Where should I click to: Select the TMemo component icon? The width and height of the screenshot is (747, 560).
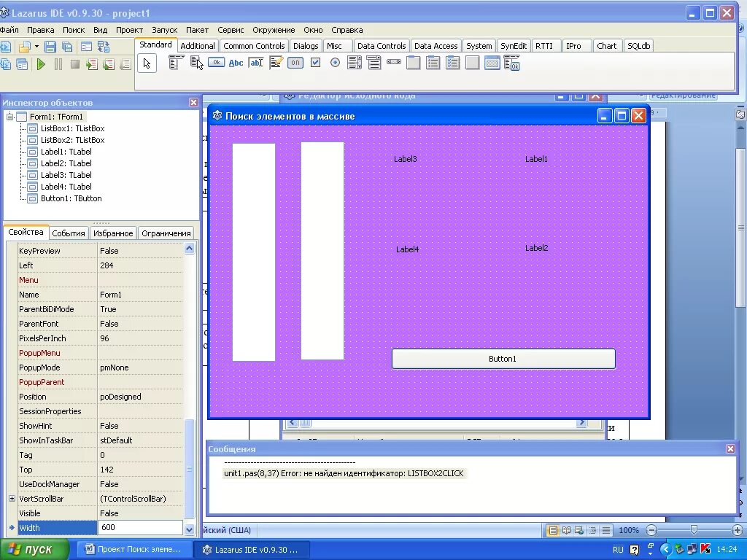click(276, 63)
